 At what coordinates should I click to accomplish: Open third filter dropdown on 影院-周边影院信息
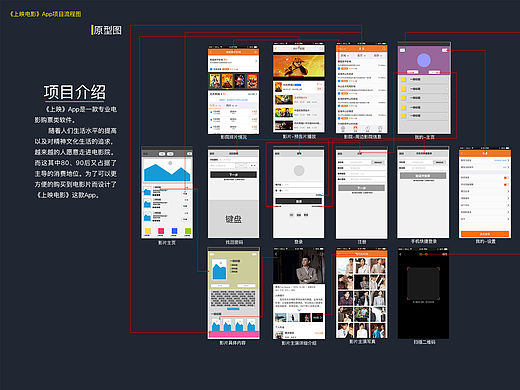tap(377, 55)
